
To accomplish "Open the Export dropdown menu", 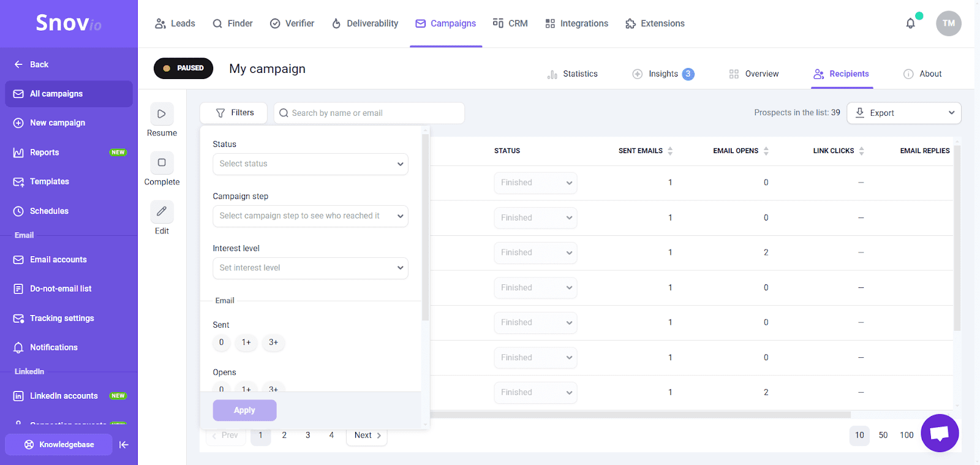I will tap(903, 113).
